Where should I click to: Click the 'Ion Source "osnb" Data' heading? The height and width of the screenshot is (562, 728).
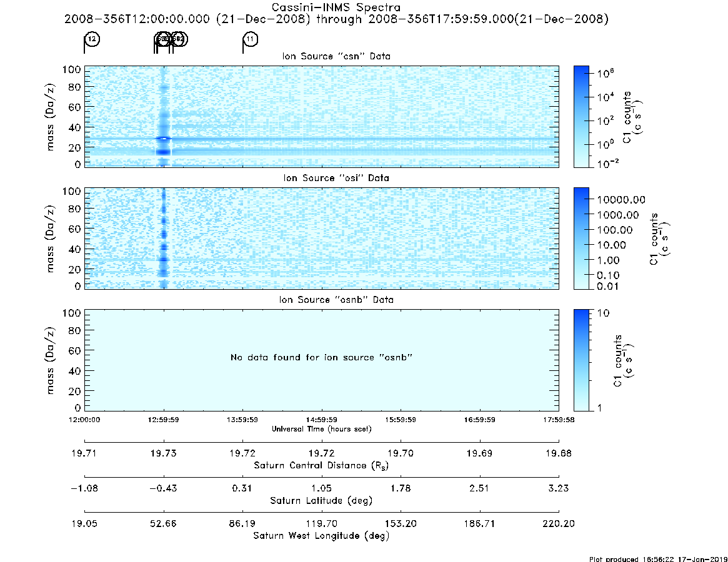point(336,300)
